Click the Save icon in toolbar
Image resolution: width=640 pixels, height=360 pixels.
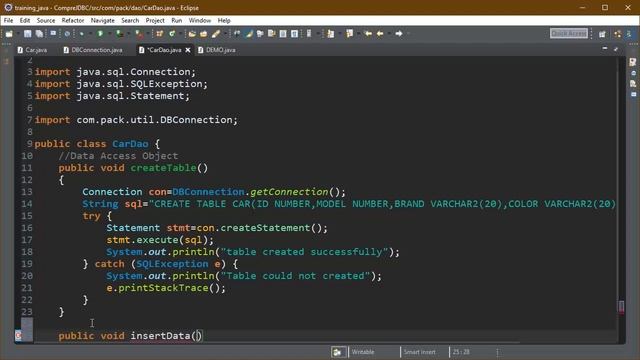point(27,33)
